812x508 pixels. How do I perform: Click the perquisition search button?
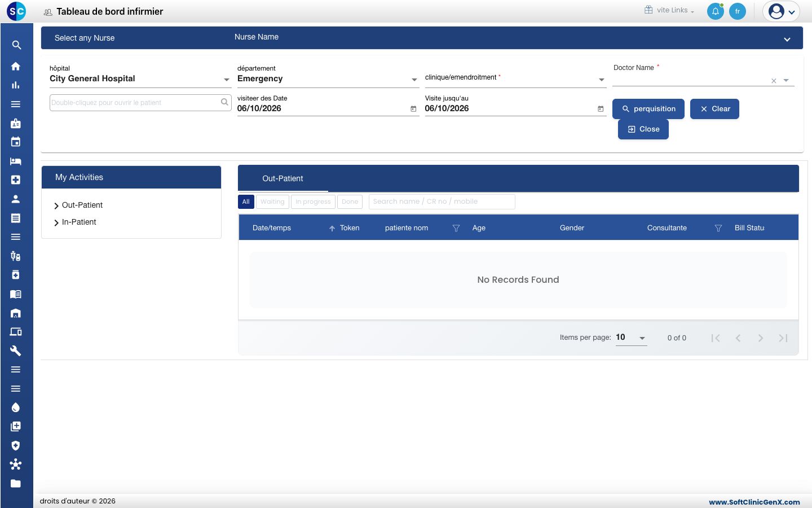click(x=648, y=109)
